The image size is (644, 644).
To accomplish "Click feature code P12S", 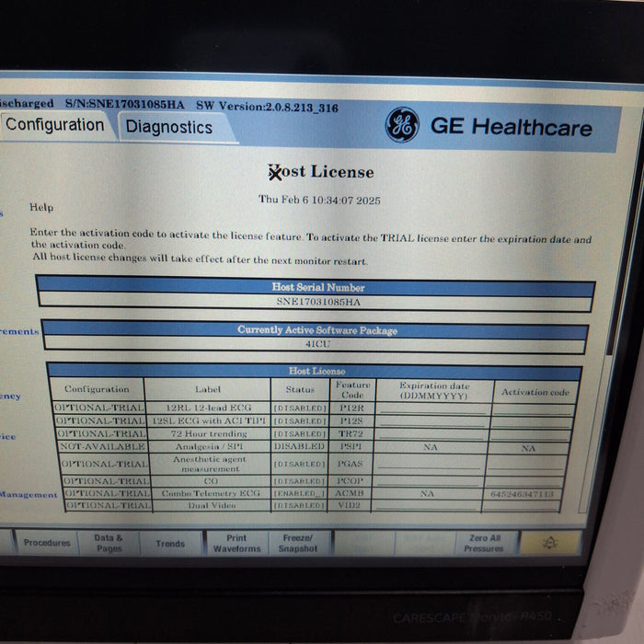I will click(x=351, y=421).
